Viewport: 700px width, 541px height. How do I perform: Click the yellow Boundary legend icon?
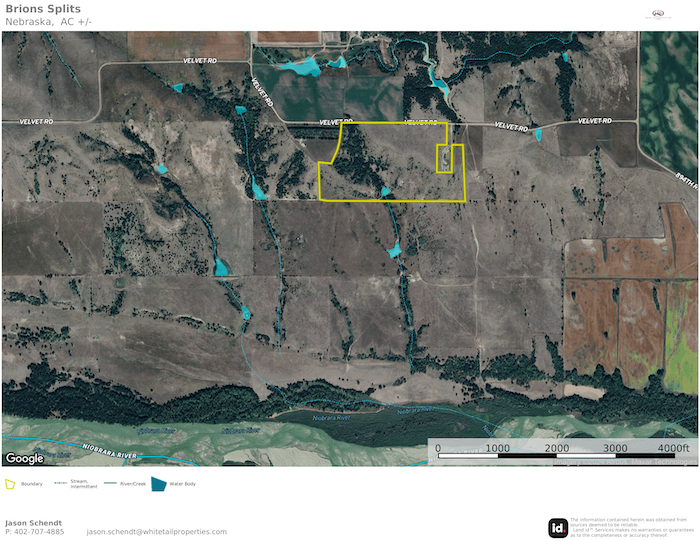11,484
